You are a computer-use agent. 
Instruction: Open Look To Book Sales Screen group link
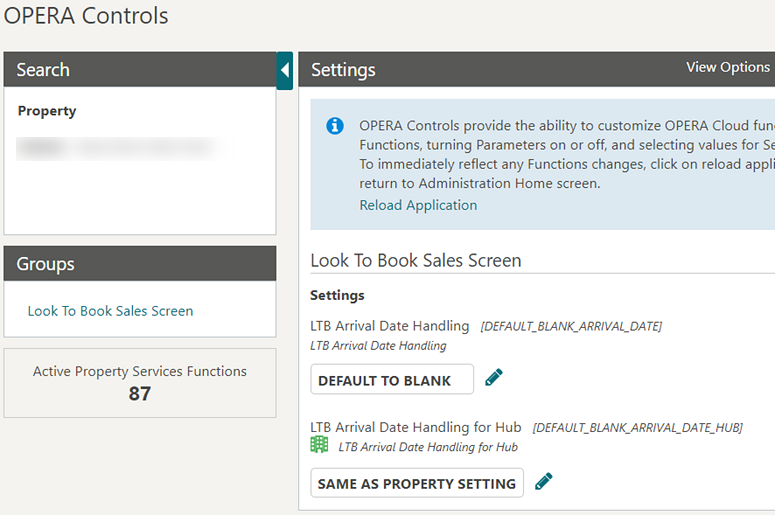pyautogui.click(x=110, y=311)
